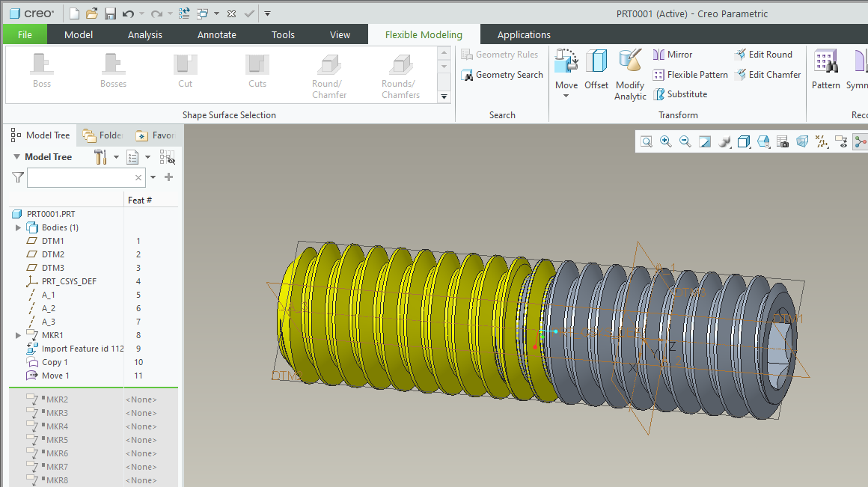Switch to the Analysis ribbon tab
Viewport: 868px width, 487px height.
144,34
